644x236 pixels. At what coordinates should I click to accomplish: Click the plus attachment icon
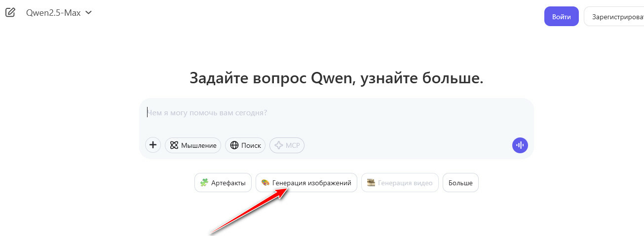(153, 145)
